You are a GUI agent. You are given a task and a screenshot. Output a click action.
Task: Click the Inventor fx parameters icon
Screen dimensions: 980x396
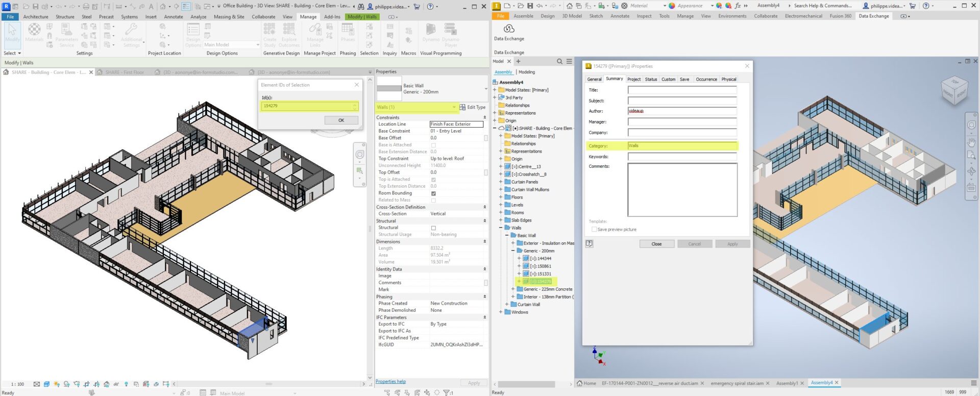click(738, 6)
